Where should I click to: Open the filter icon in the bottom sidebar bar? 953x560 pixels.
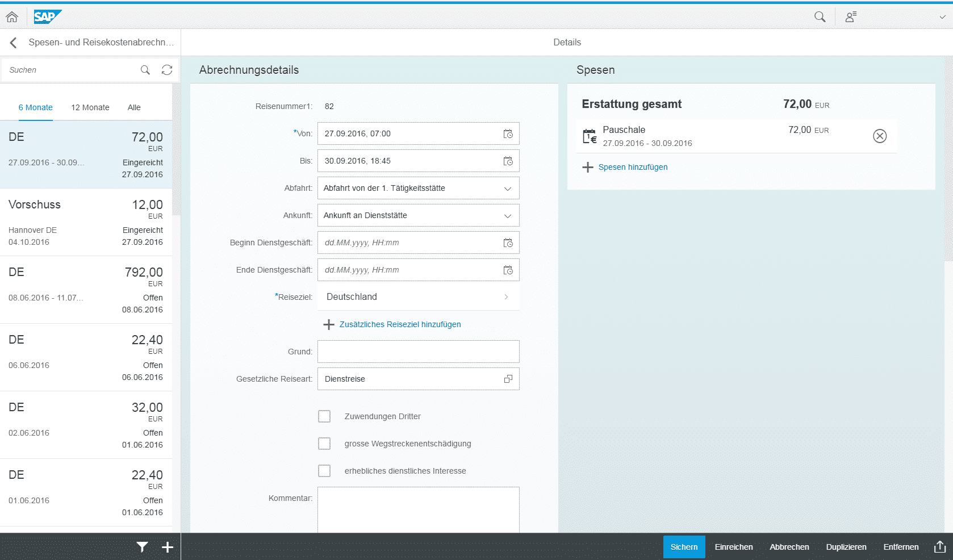pyautogui.click(x=142, y=546)
